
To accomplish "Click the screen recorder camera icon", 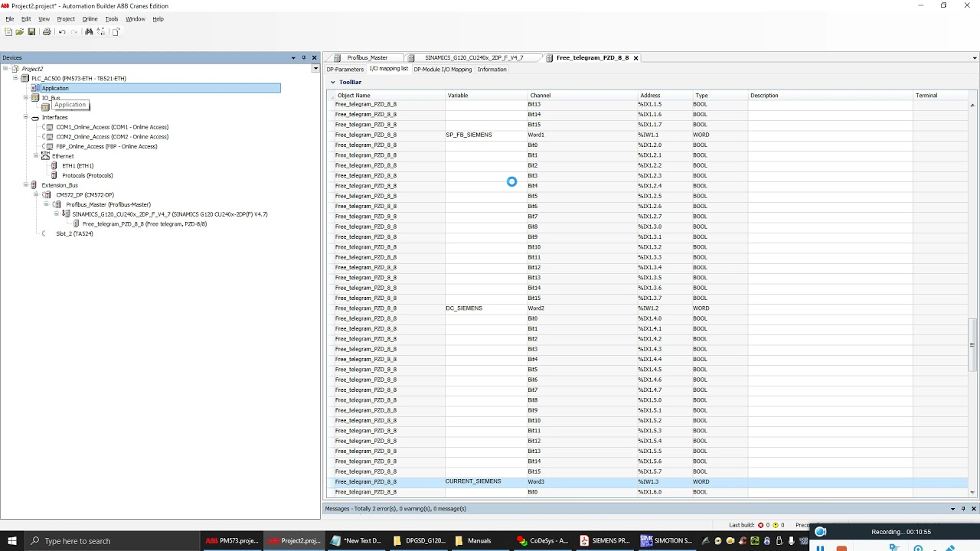I will [821, 532].
